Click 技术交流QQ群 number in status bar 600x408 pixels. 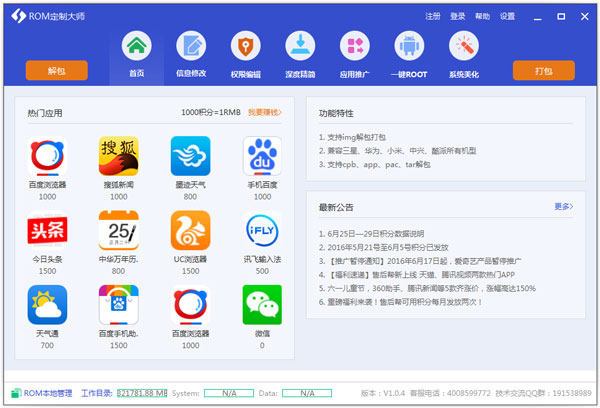(543, 393)
